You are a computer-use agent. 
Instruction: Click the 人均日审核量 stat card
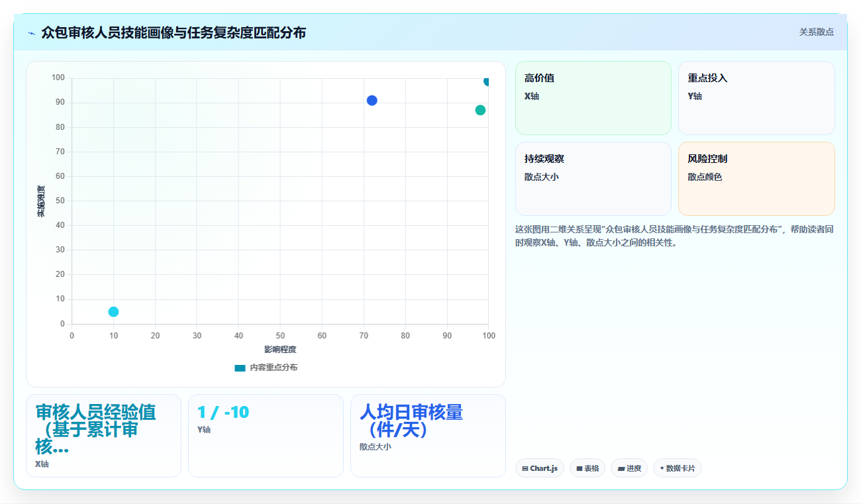[x=428, y=436]
